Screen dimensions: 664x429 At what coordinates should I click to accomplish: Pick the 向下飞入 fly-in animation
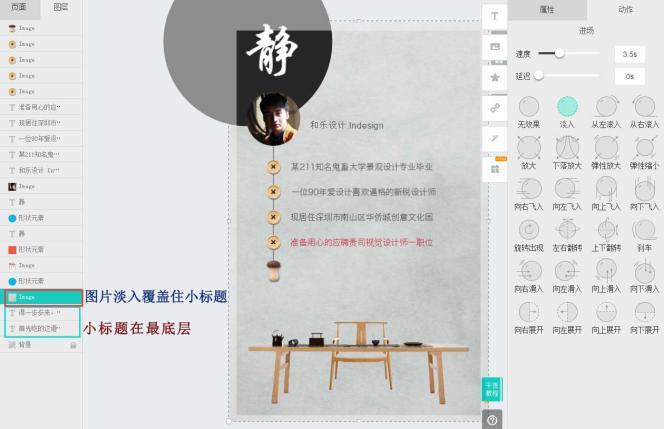coord(645,194)
